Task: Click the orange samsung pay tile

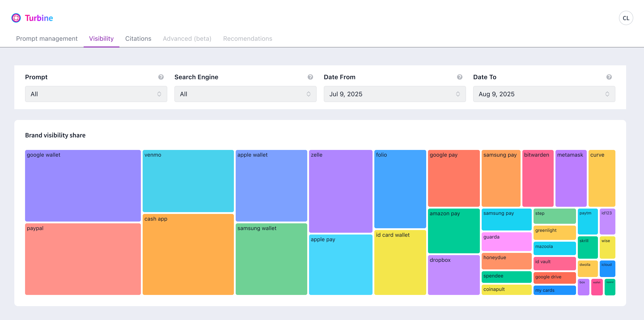Action: point(501,178)
